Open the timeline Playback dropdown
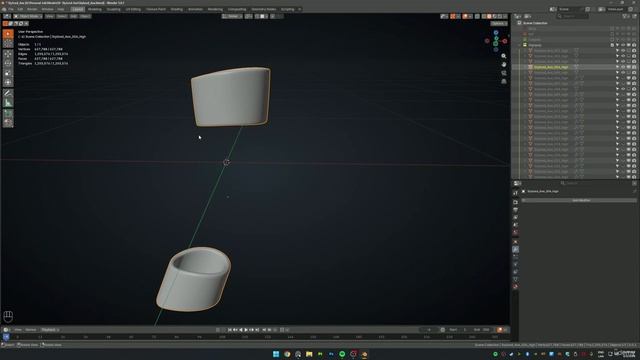 click(50, 330)
